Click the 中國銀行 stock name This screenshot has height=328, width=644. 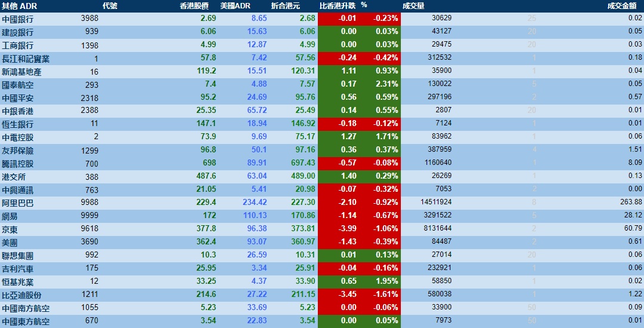18,19
